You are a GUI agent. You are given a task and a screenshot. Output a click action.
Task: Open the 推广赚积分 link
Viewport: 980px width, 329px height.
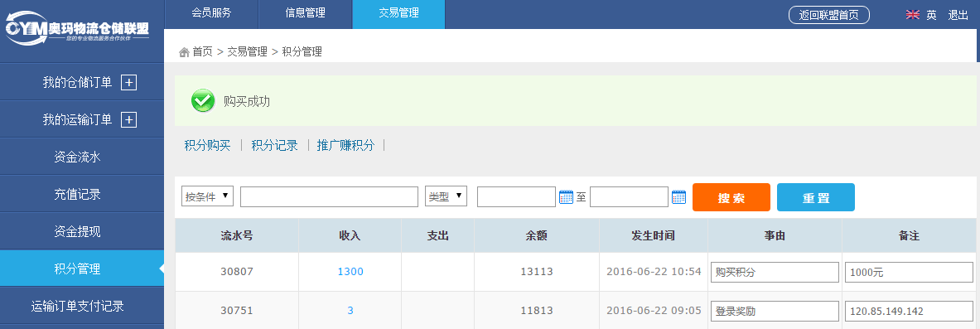(345, 146)
